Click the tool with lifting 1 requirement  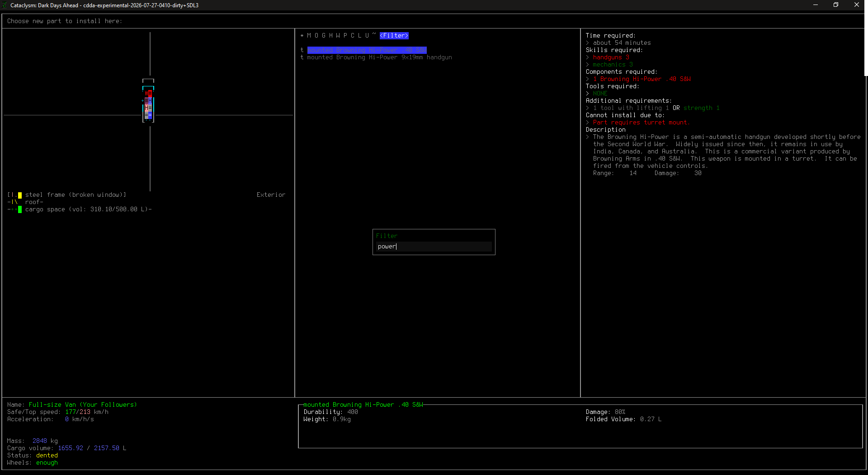pos(631,108)
